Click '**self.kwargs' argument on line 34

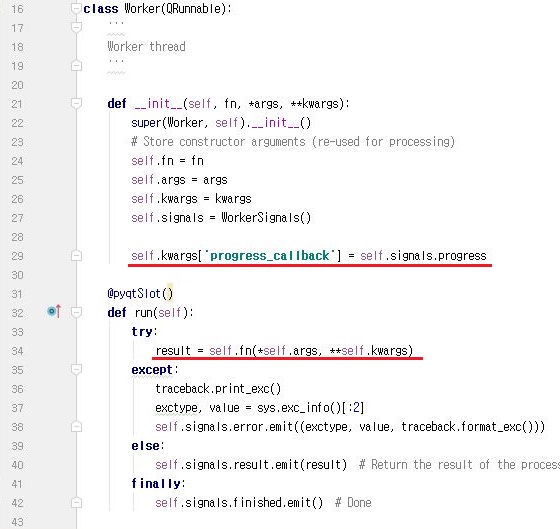[368, 351]
